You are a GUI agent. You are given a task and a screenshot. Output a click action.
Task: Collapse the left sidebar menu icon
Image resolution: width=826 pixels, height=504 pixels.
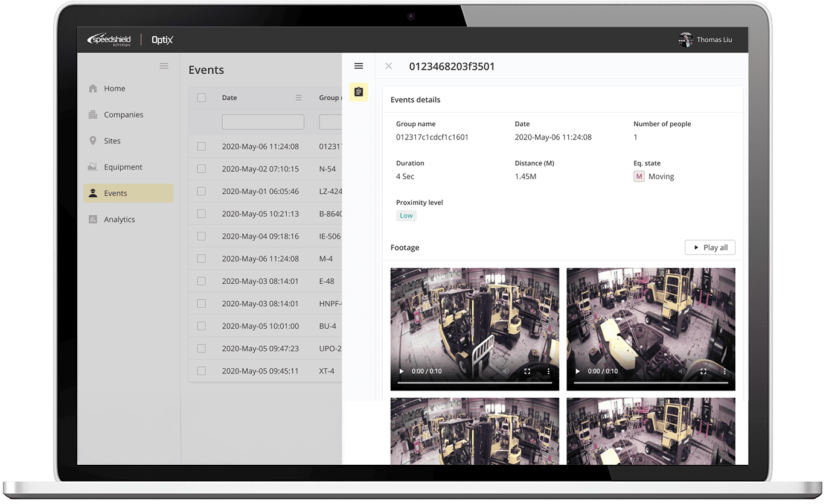coord(164,66)
